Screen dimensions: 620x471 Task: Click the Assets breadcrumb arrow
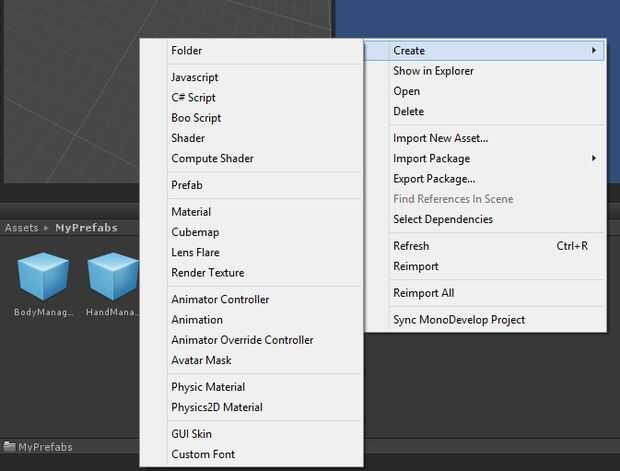click(x=46, y=228)
